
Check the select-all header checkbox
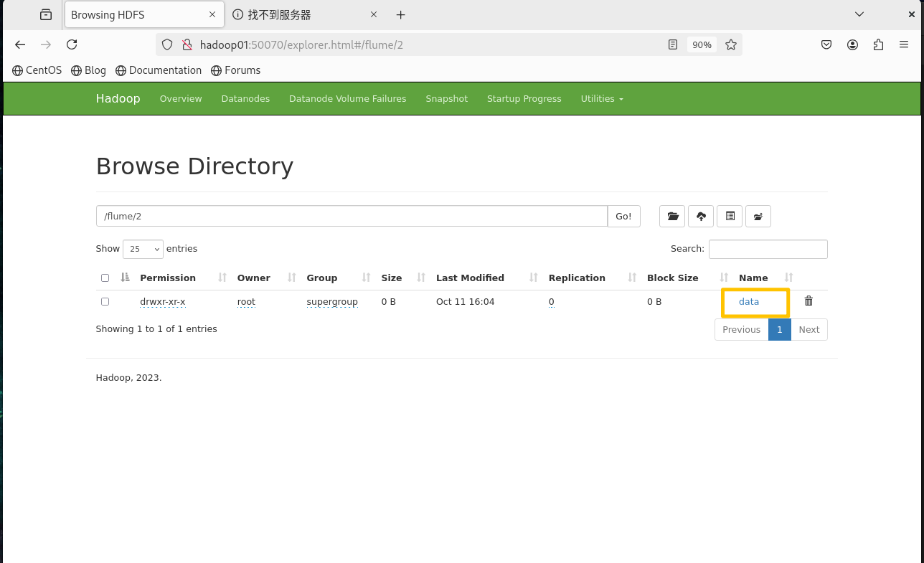pos(105,278)
